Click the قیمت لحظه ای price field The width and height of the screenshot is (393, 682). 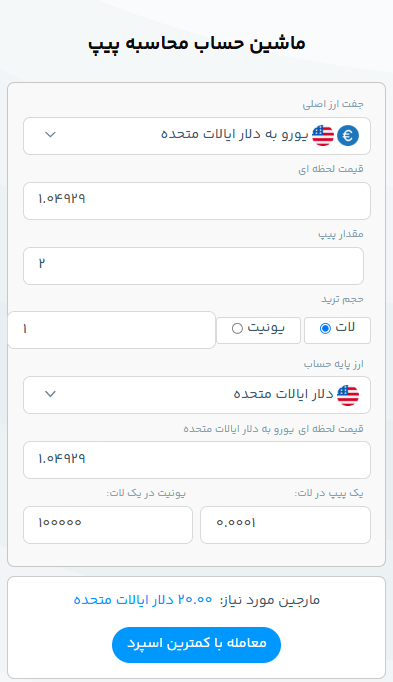click(x=197, y=201)
